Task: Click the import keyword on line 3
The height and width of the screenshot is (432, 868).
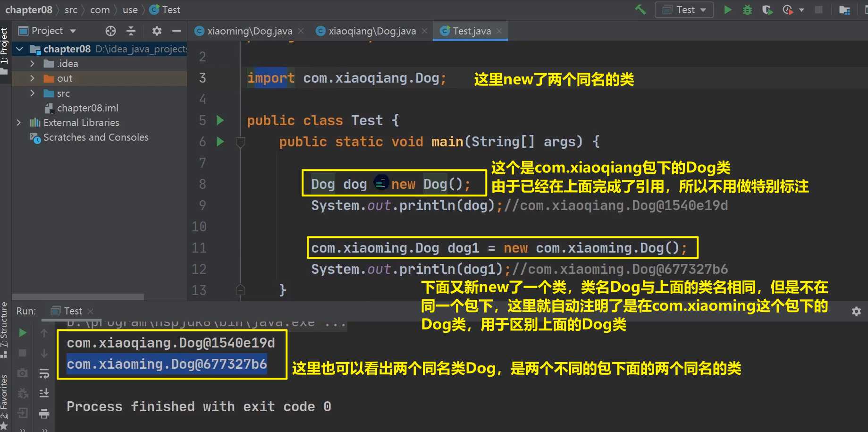Action: [271, 78]
